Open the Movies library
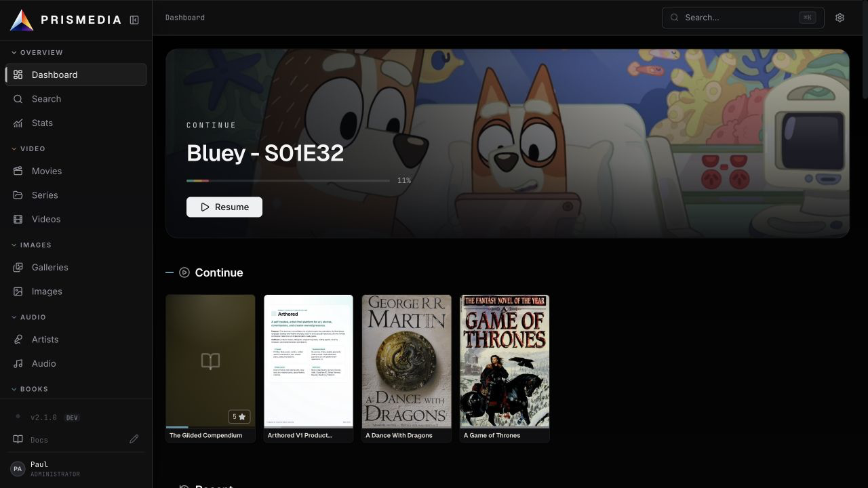The height and width of the screenshot is (488, 868). pyautogui.click(x=76, y=171)
